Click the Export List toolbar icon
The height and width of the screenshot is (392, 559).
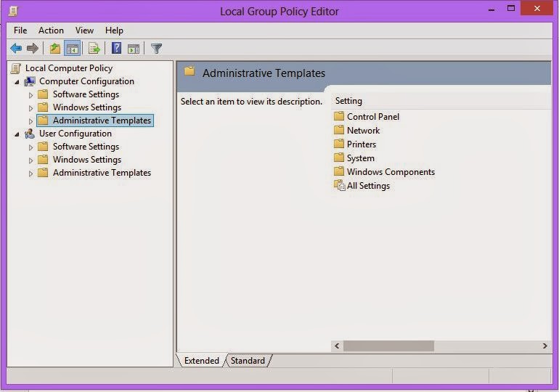(x=94, y=48)
